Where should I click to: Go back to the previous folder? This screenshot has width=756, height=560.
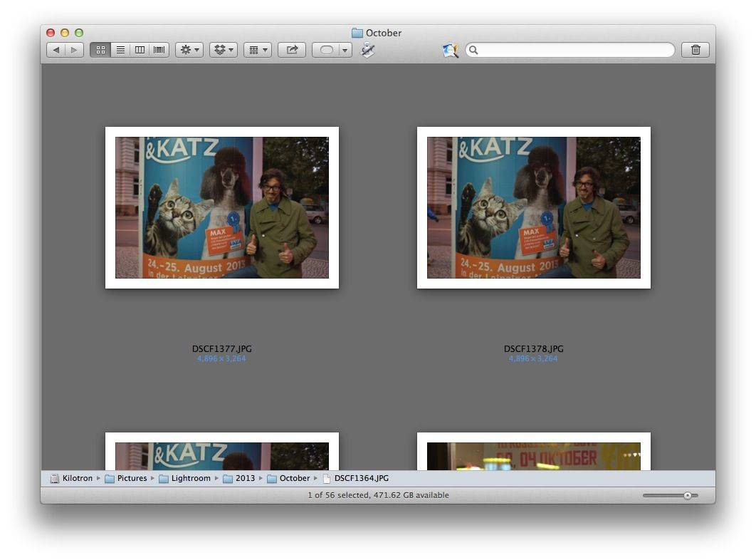point(56,50)
